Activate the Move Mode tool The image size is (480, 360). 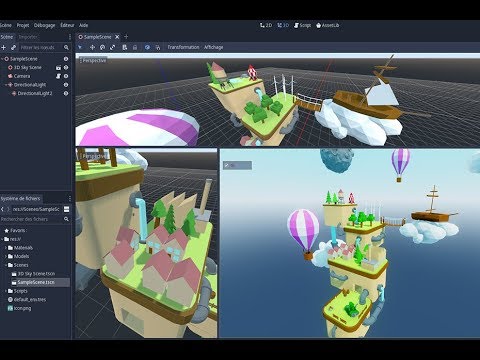click(92, 47)
